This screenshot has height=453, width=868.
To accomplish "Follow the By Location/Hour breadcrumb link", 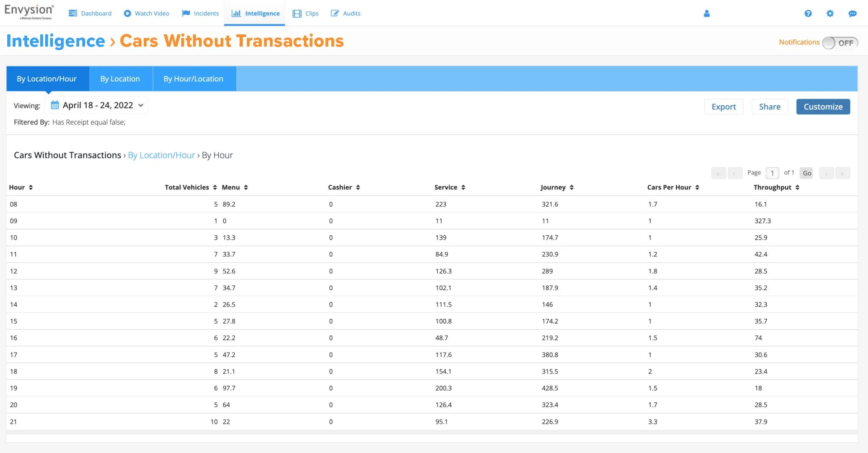I will [161, 155].
